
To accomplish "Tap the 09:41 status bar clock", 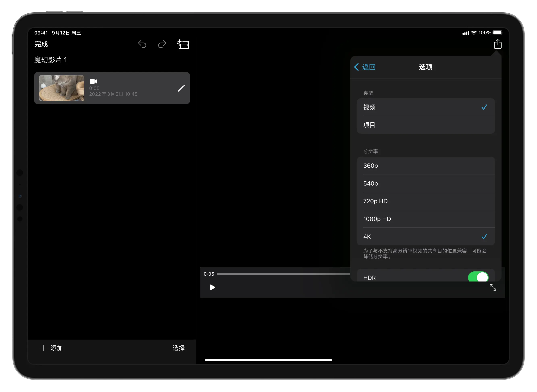I will [x=41, y=33].
